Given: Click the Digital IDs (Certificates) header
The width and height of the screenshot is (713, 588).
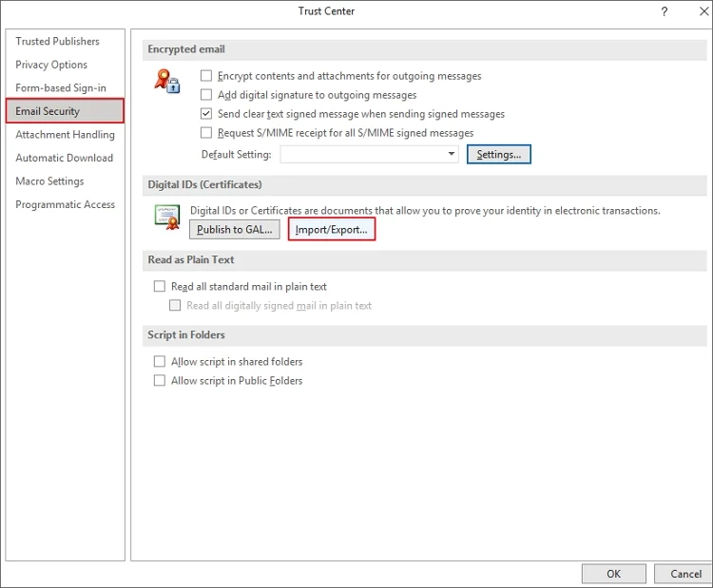Looking at the screenshot, I should tap(425, 184).
